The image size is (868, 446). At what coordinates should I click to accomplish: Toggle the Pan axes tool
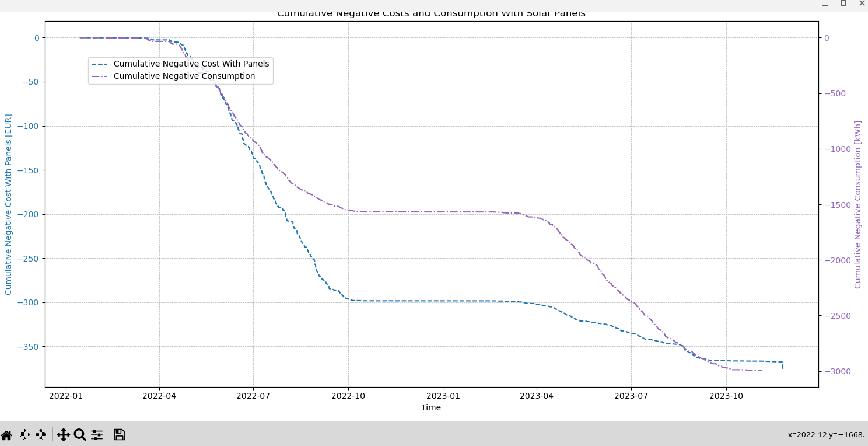[63, 435]
